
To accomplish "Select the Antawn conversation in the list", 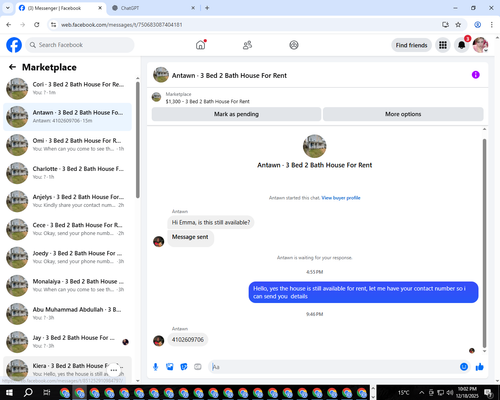I will (67, 117).
